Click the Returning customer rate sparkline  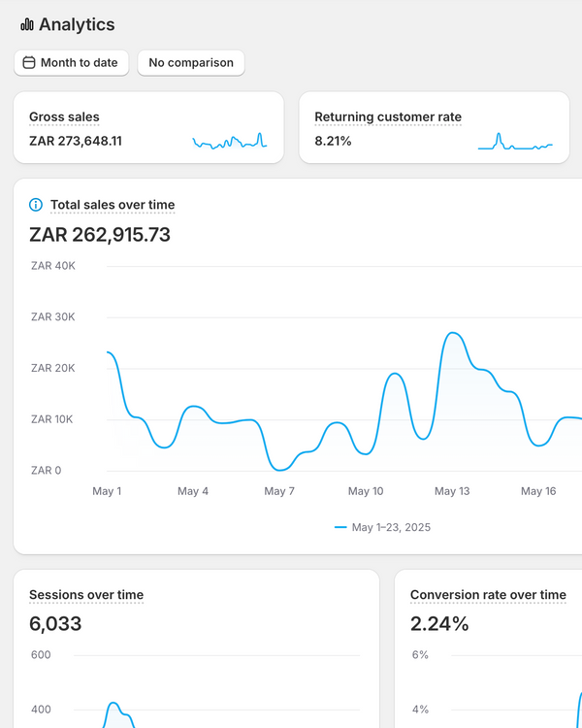pos(515,142)
